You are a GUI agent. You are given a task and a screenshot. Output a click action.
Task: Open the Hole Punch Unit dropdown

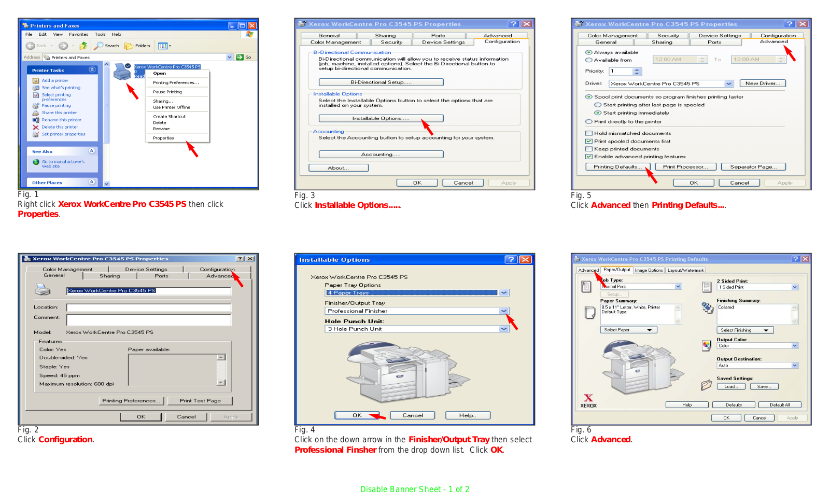point(504,329)
